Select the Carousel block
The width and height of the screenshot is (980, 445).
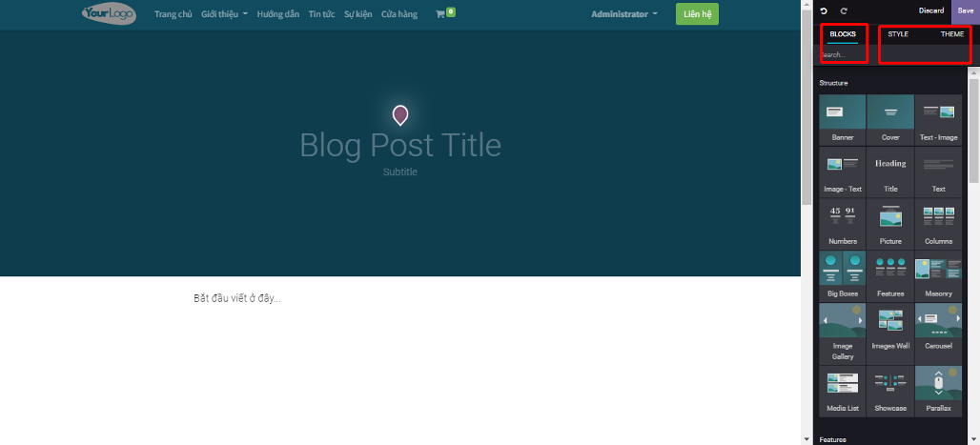[x=938, y=334]
